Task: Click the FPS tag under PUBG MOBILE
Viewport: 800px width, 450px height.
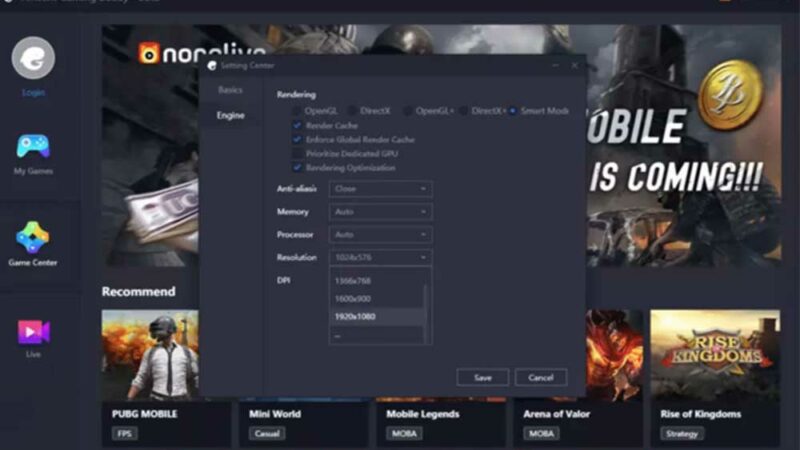Action: 124,434
